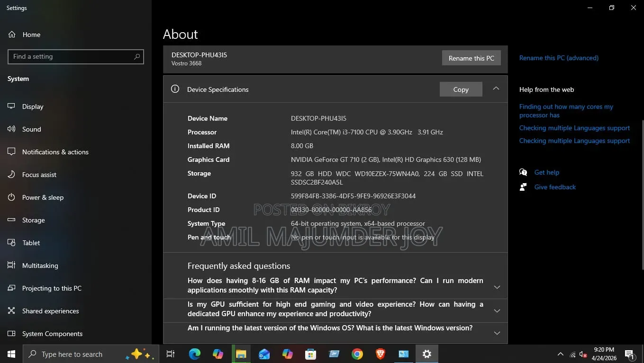Click the Frequently asked questions heading
Image resolution: width=644 pixels, height=363 pixels.
pos(239,266)
